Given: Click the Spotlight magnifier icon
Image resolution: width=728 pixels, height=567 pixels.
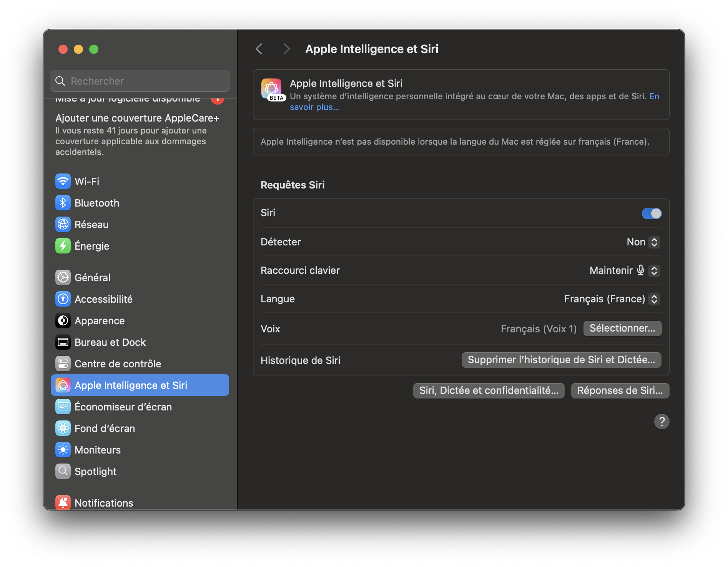Looking at the screenshot, I should coord(63,471).
